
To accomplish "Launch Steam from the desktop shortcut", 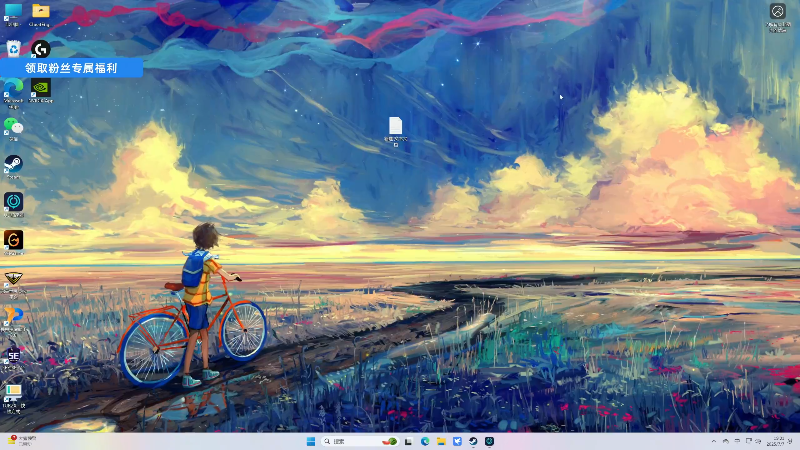I will pyautogui.click(x=13, y=167).
